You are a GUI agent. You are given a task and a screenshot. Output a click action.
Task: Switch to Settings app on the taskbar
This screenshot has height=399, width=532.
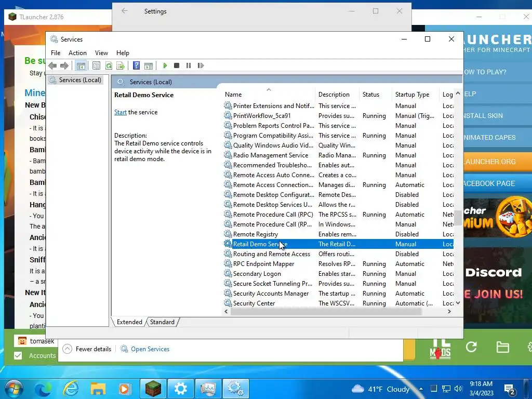pyautogui.click(x=180, y=389)
